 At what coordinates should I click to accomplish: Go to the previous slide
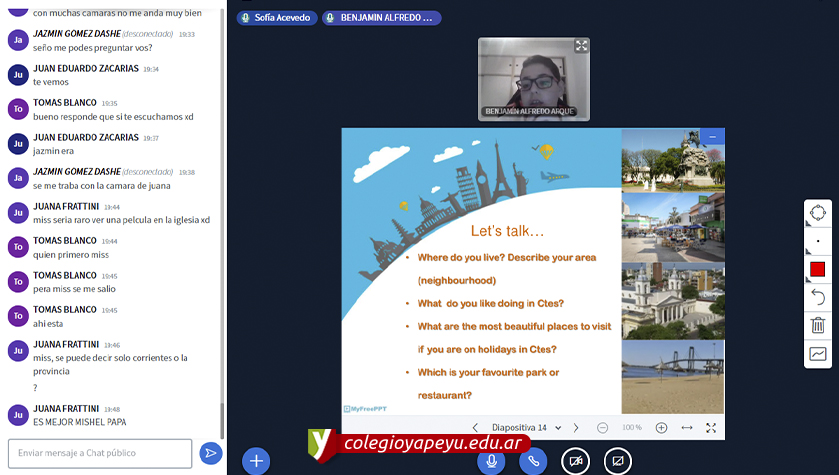coord(475,427)
